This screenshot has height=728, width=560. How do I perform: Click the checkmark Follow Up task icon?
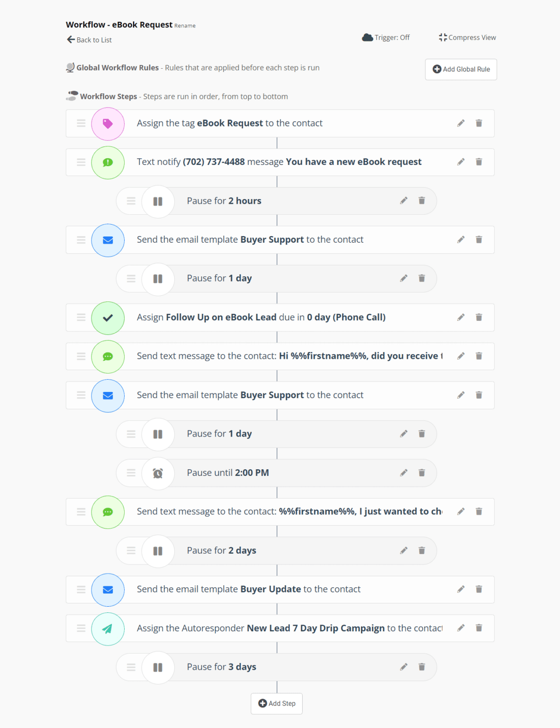pyautogui.click(x=108, y=318)
